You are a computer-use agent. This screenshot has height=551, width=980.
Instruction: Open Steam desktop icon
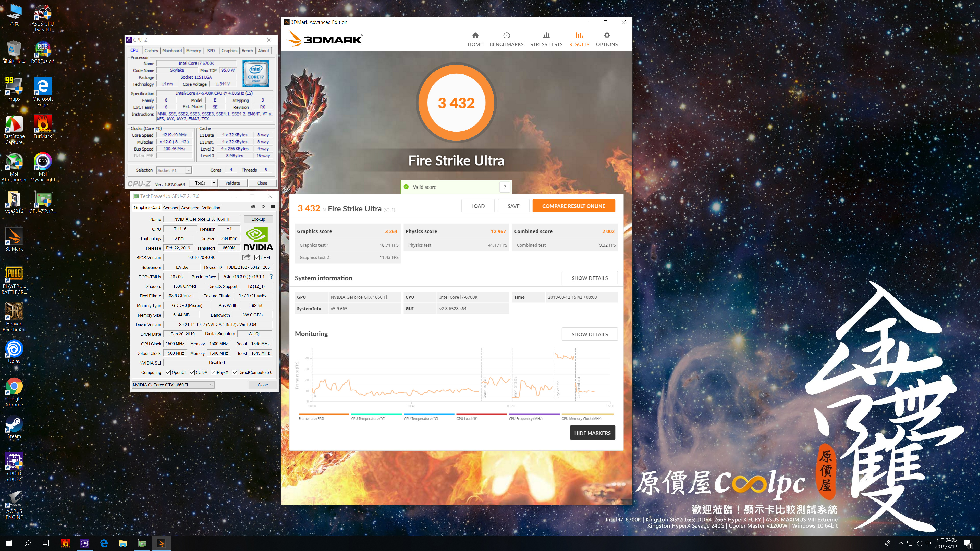coord(14,428)
